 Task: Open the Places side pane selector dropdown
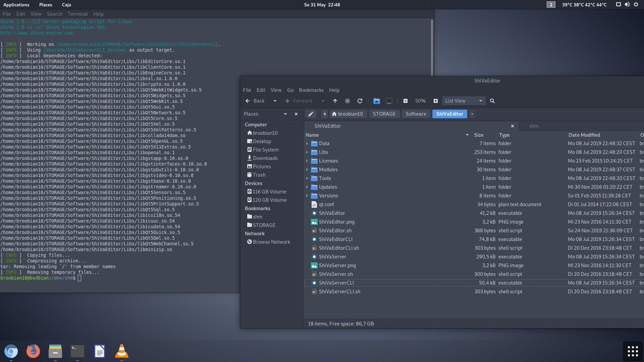[x=285, y=114]
